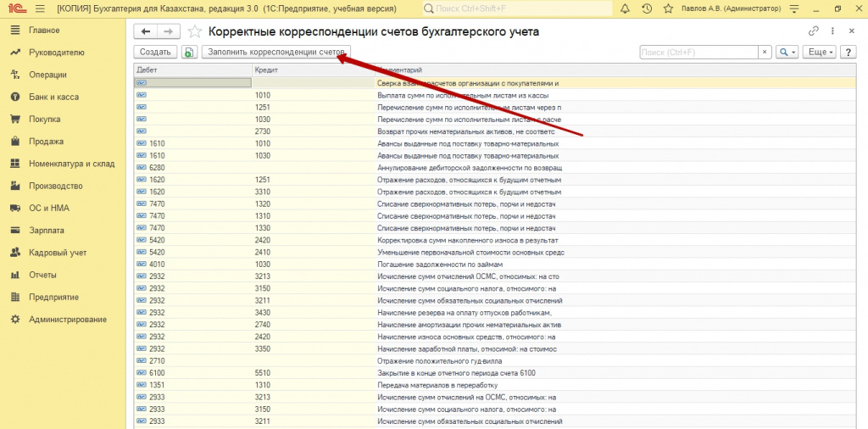Screen dimensions: 868x429
Task: Open Банк и касса section
Action: [53, 97]
